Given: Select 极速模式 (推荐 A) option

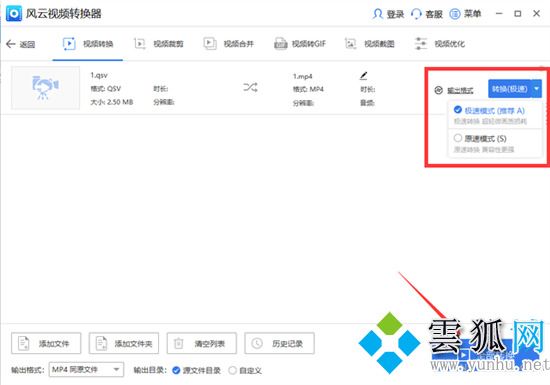Looking at the screenshot, I should tap(495, 115).
